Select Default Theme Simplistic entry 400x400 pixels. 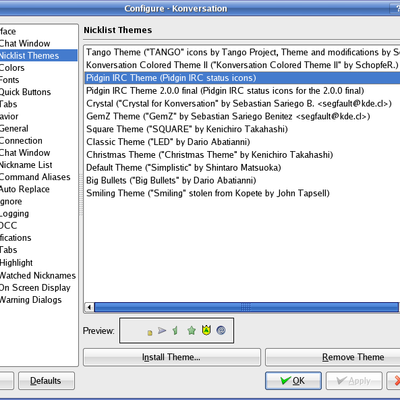242,167
